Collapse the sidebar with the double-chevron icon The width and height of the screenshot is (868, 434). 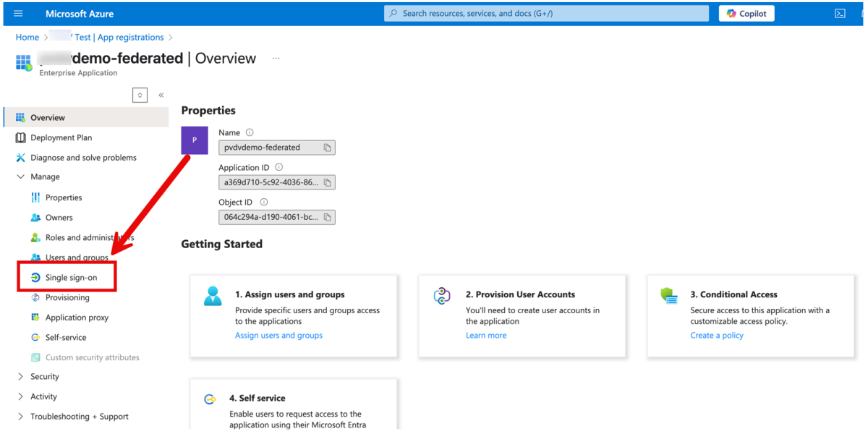tap(161, 95)
